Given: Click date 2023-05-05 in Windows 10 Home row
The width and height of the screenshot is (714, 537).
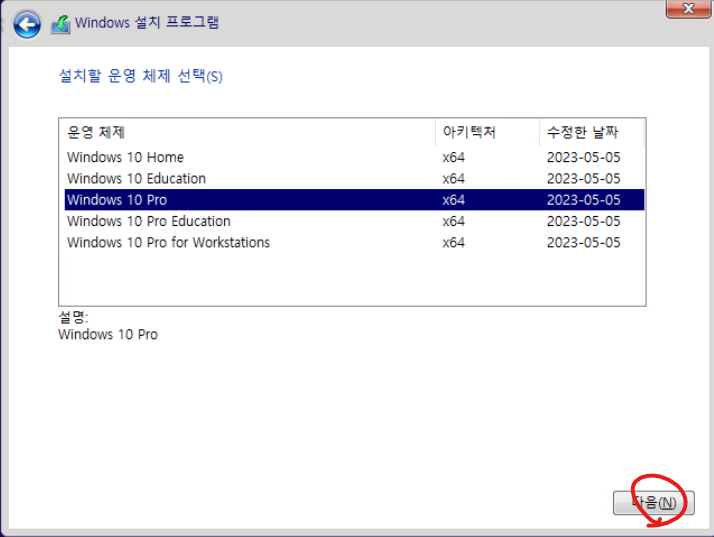Looking at the screenshot, I should click(583, 158).
